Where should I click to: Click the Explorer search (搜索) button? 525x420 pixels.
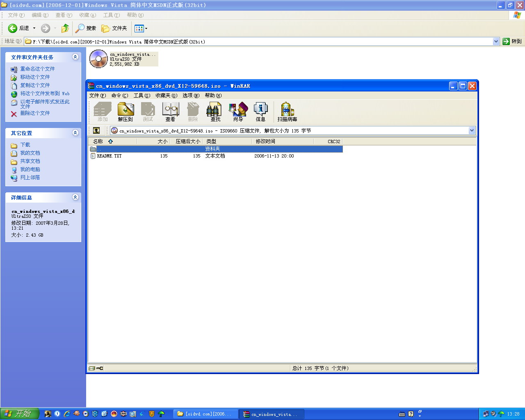86,28
